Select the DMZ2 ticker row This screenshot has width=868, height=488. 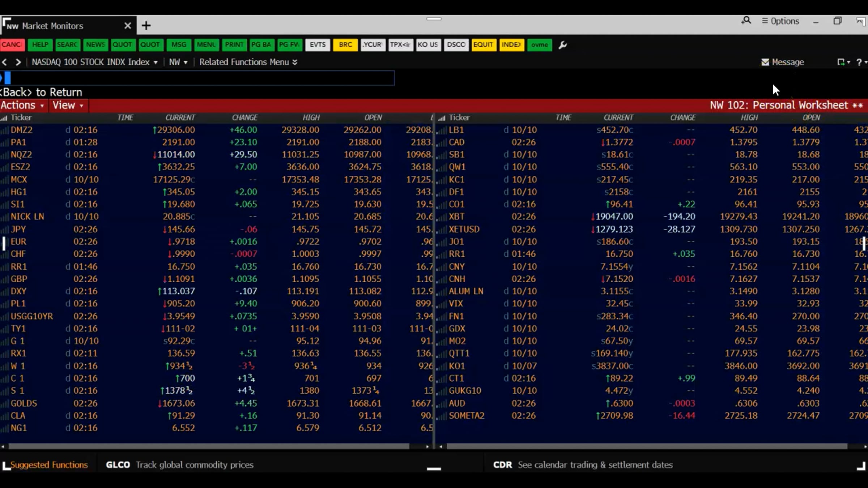[x=216, y=130]
